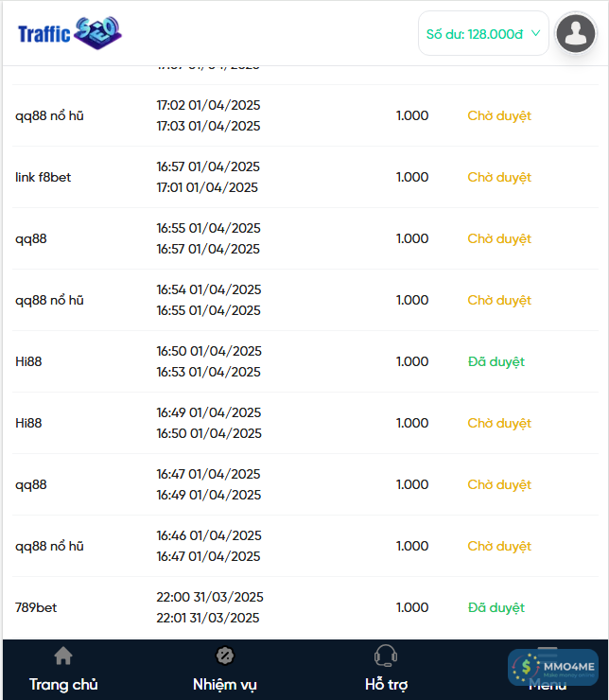The image size is (609, 700).
Task: Click the qq88 nổ hũ entry from 16:54
Action: coord(50,301)
